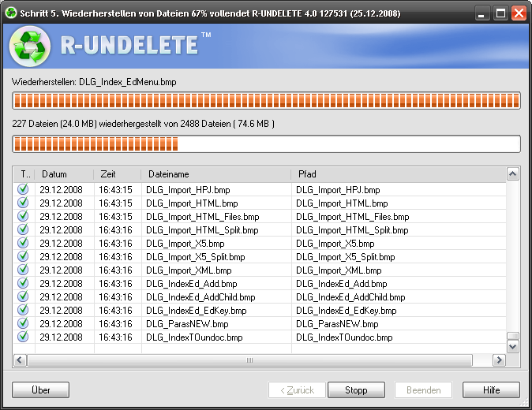This screenshot has width=532, height=410.
Task: Select DLG_Import_HTML_Files.bmp in the Dateiname column
Action: tap(203, 217)
